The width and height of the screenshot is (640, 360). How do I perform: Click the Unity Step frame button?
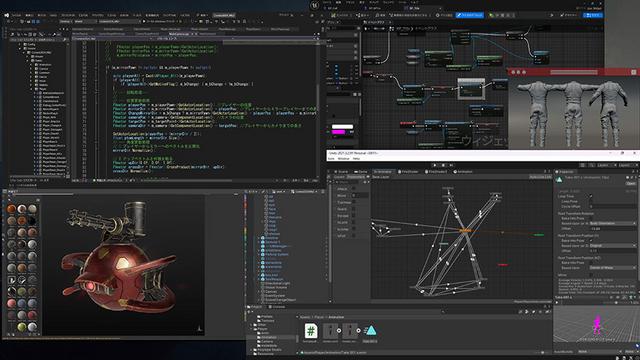click(451, 165)
